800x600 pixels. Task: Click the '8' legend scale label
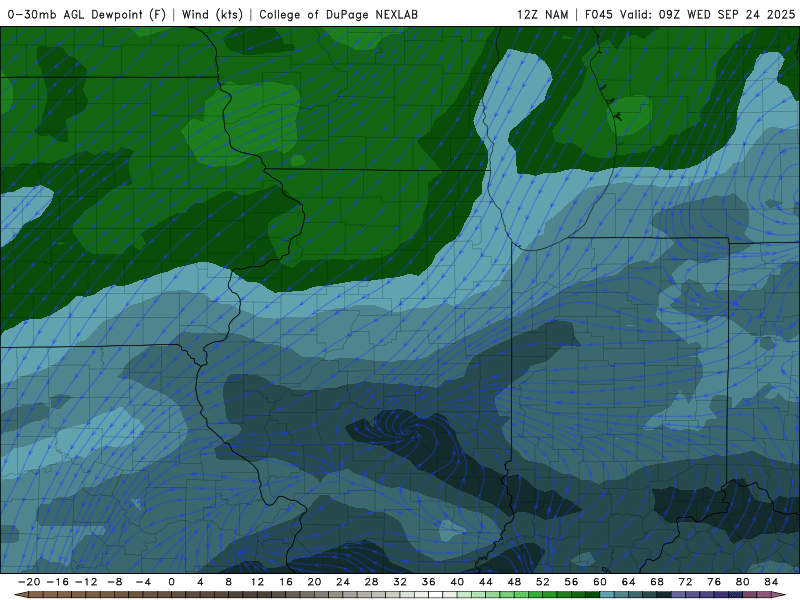(x=229, y=582)
